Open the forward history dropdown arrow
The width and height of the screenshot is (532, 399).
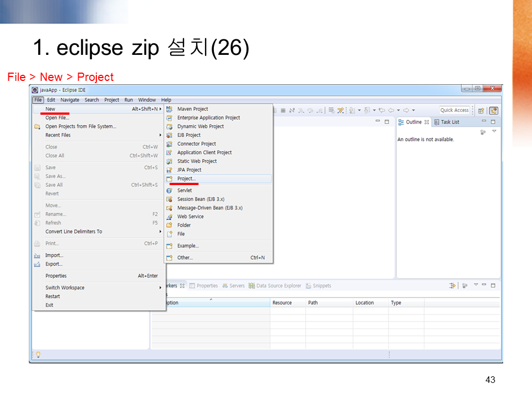413,110
